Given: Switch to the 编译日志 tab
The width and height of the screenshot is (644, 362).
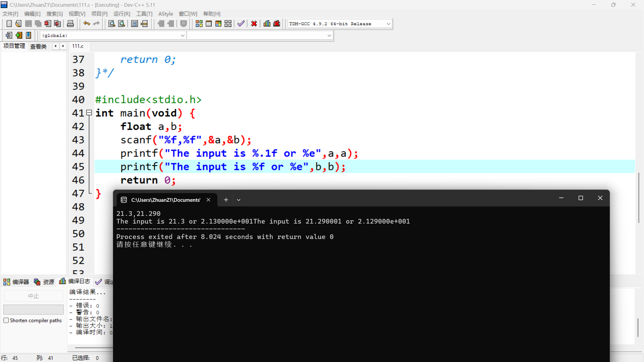Looking at the screenshot, I should coord(75,282).
